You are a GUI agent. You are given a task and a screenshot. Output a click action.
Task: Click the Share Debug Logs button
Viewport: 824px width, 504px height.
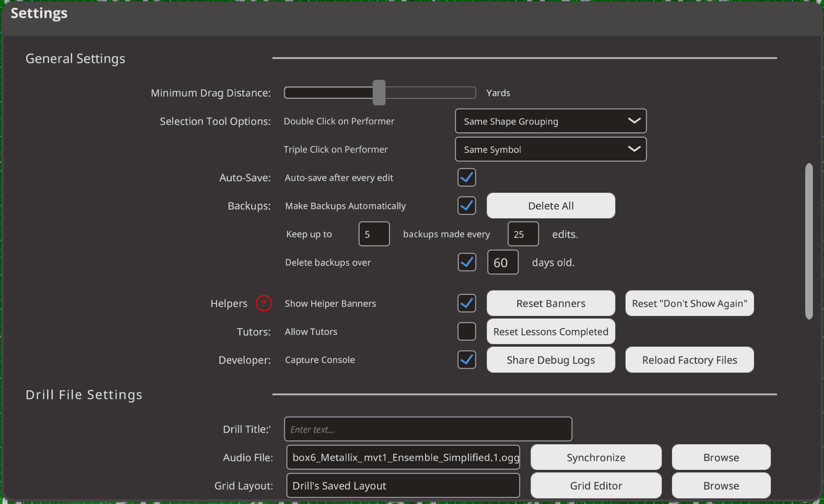pyautogui.click(x=550, y=360)
